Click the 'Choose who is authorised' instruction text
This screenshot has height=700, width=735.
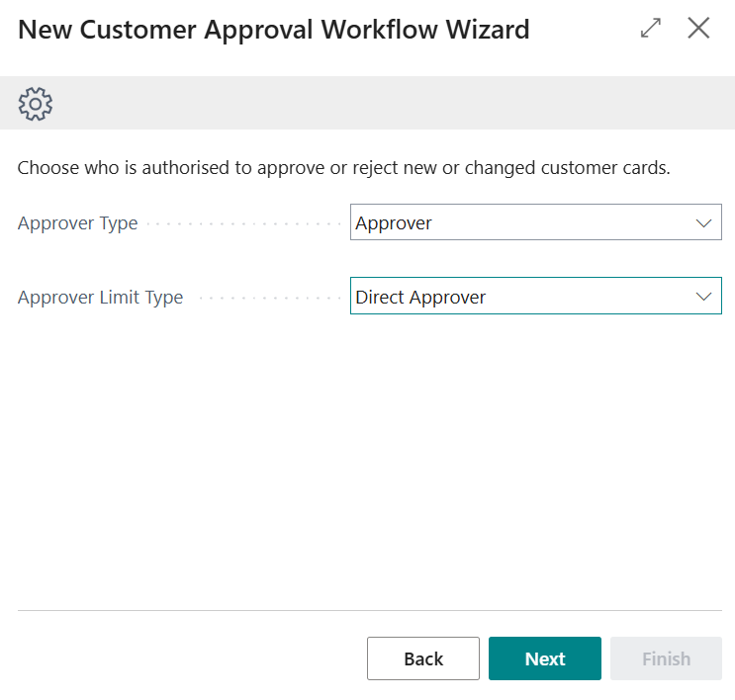pyautogui.click(x=344, y=167)
